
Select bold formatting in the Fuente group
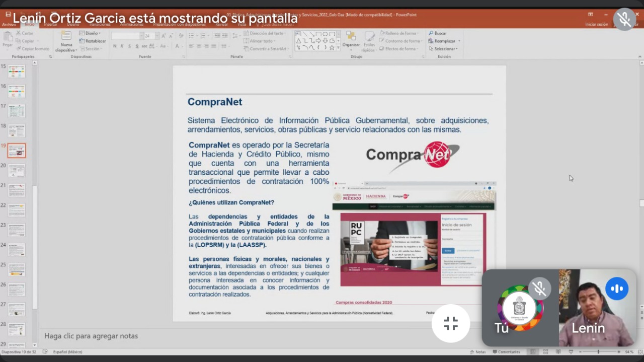115,46
